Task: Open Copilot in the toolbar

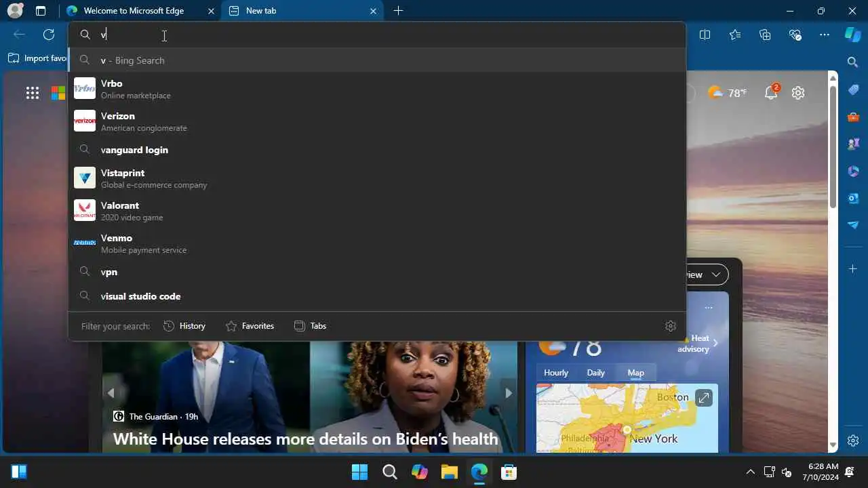Action: (x=853, y=35)
